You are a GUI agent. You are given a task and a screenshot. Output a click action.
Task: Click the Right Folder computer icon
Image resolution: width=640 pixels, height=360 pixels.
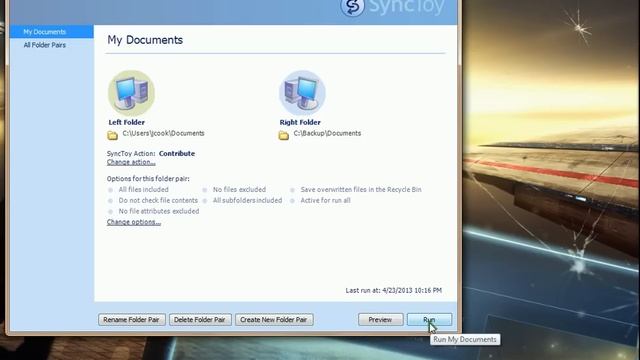pyautogui.click(x=302, y=93)
